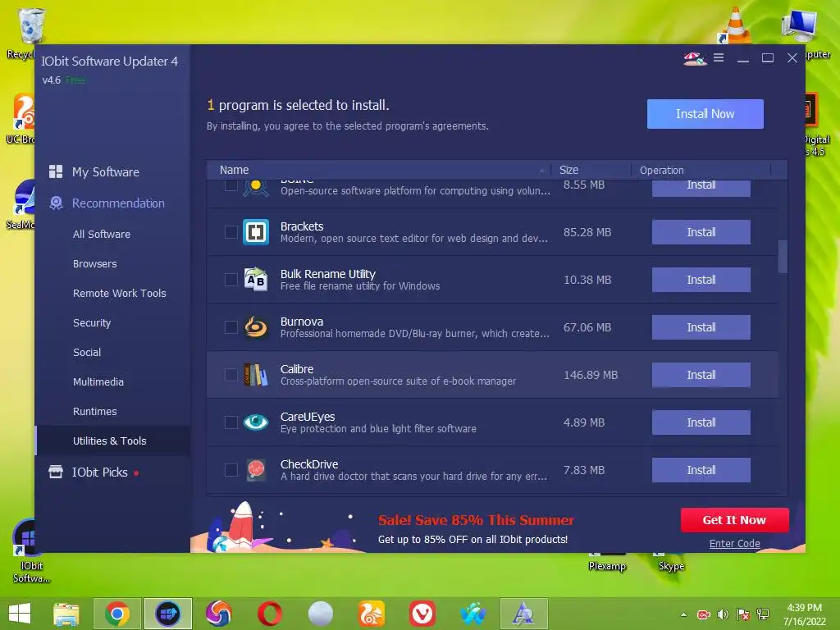This screenshot has height=630, width=840.
Task: Click the Enter Code link
Action: point(734,543)
